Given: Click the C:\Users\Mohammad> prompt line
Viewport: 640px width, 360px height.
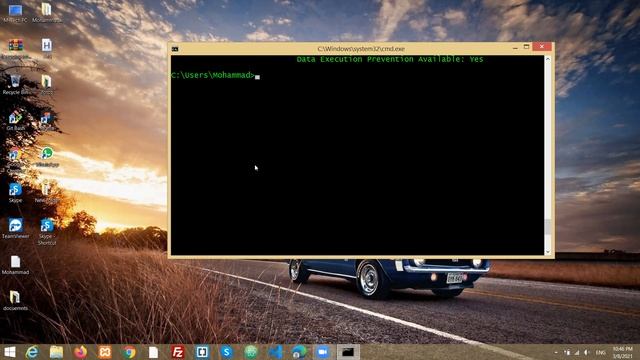Looking at the screenshot, I should (216, 76).
